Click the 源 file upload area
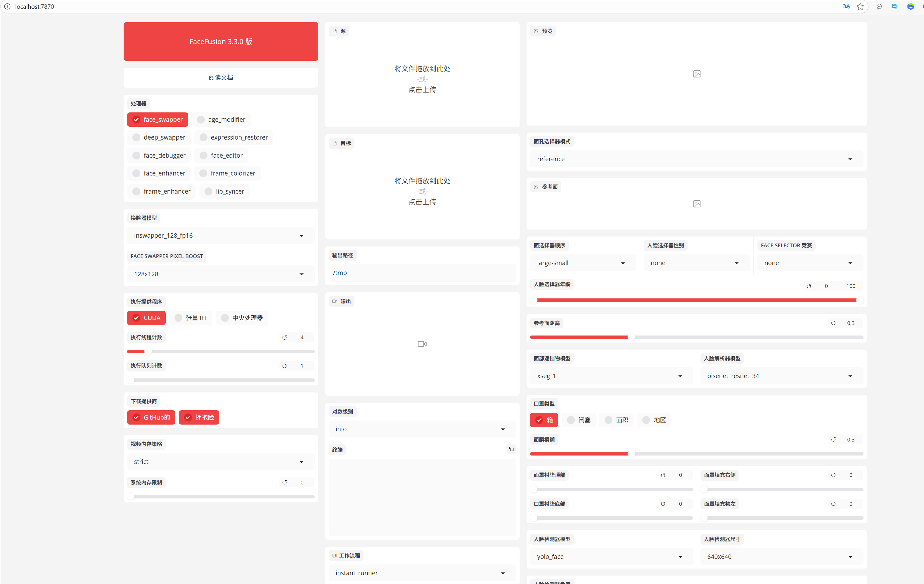924x584 pixels. (x=422, y=79)
